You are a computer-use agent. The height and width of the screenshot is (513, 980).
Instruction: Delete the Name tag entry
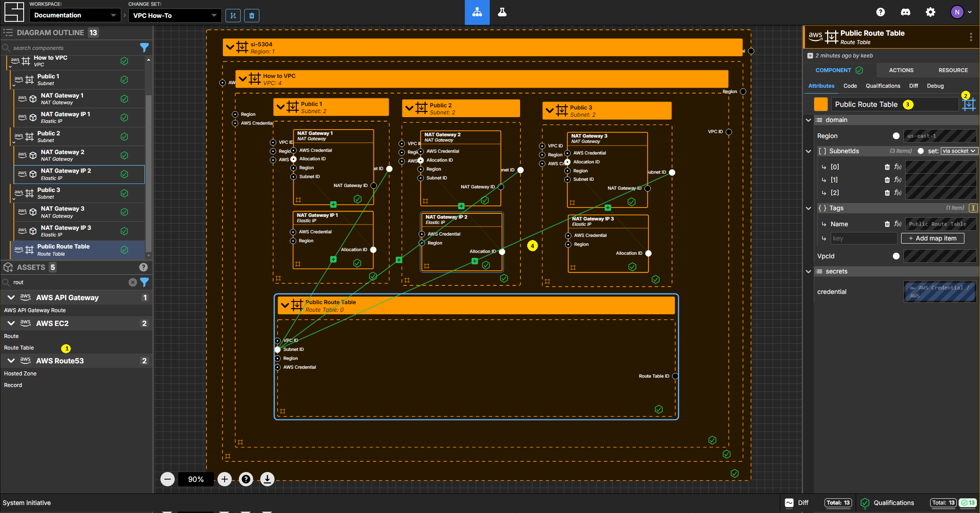(x=887, y=224)
